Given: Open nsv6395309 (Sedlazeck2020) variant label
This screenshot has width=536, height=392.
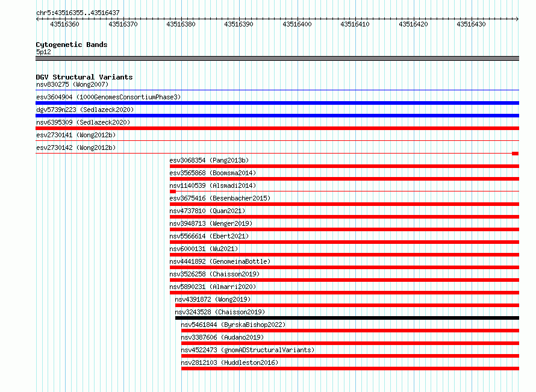Looking at the screenshot, I should click(x=83, y=122).
